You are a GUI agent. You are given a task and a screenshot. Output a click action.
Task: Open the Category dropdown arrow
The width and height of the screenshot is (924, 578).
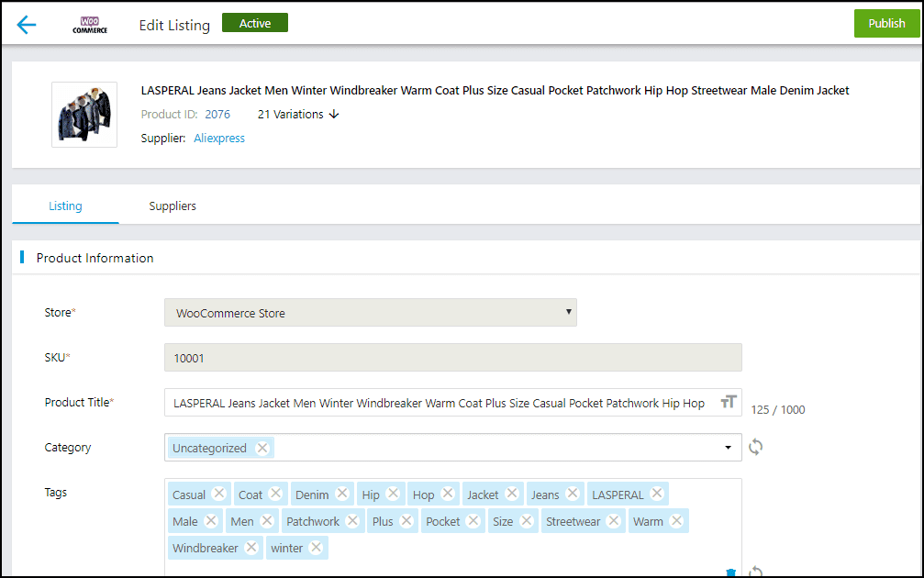[x=728, y=447]
